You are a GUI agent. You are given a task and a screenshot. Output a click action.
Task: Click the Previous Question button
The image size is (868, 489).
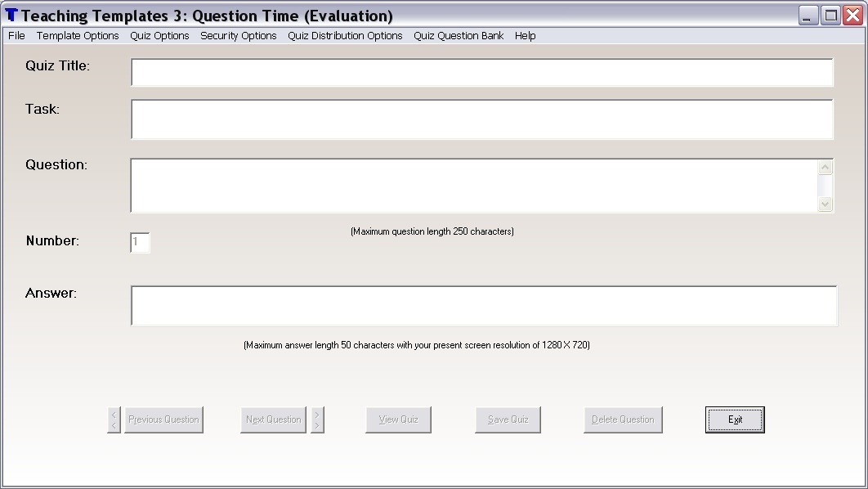coord(163,419)
